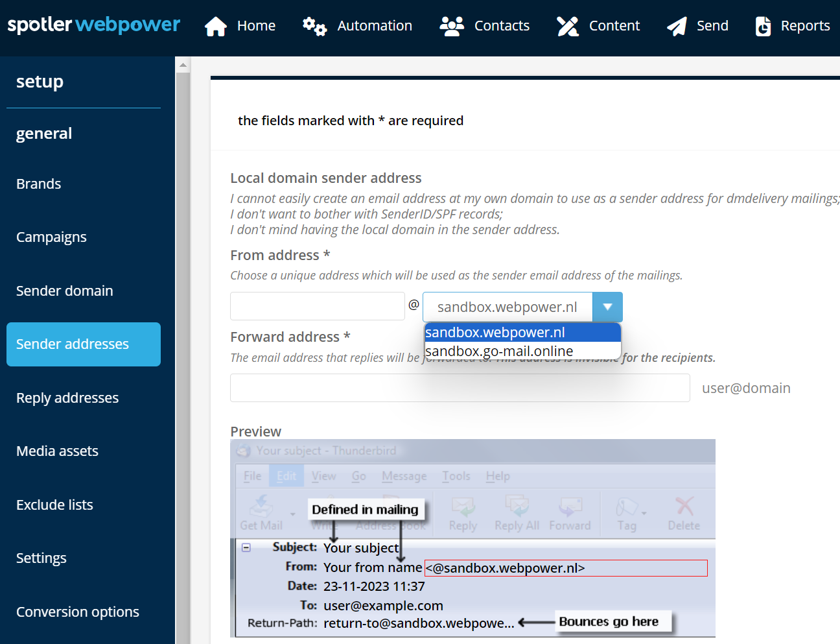The width and height of the screenshot is (840, 644).
Task: Click the Automation gears icon
Action: point(314,26)
